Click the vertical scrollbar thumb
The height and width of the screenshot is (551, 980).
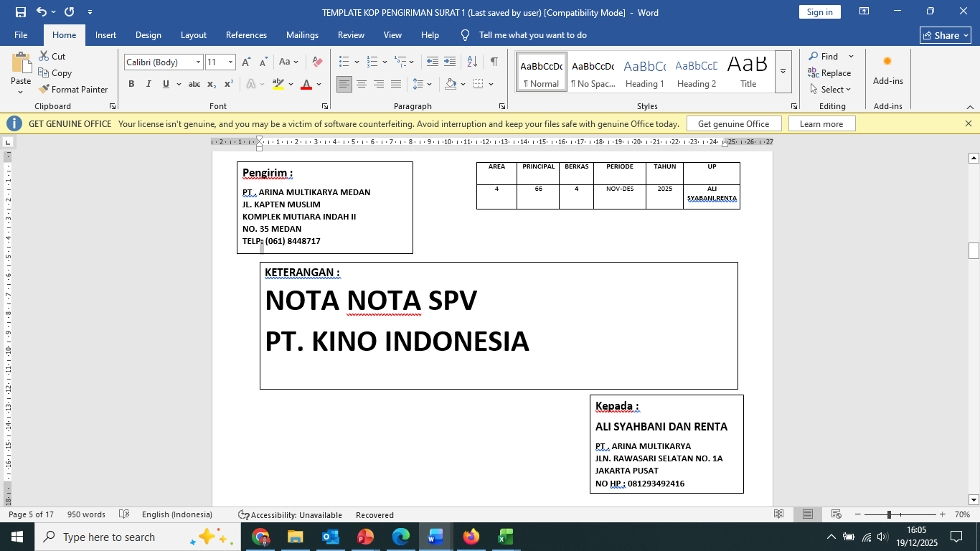click(x=974, y=250)
